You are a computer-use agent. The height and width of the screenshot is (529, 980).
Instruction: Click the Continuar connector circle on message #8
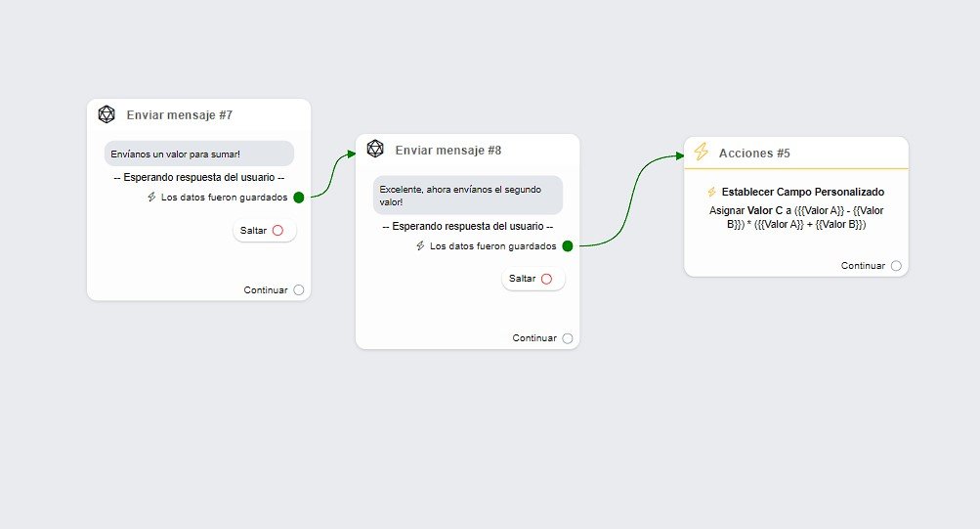click(568, 338)
